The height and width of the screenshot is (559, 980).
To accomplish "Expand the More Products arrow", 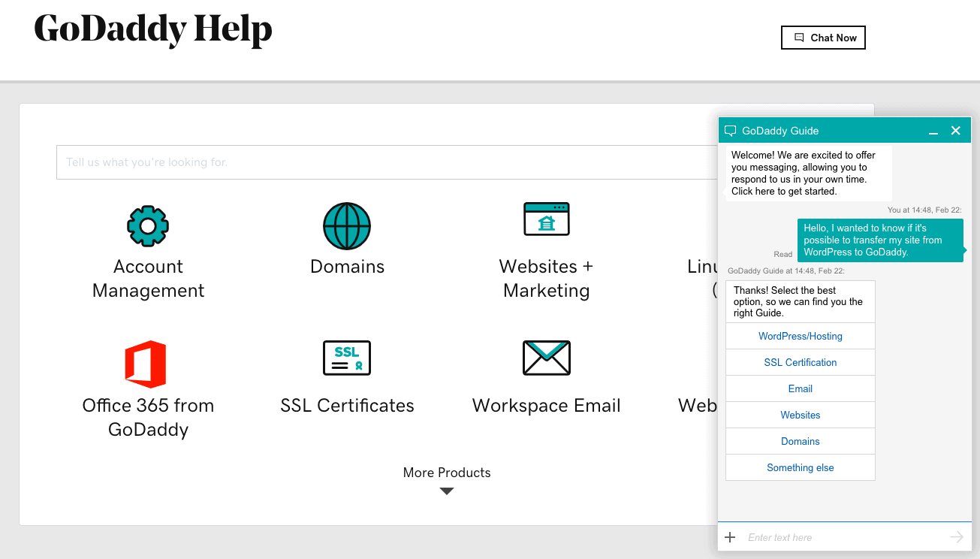I will [x=447, y=491].
